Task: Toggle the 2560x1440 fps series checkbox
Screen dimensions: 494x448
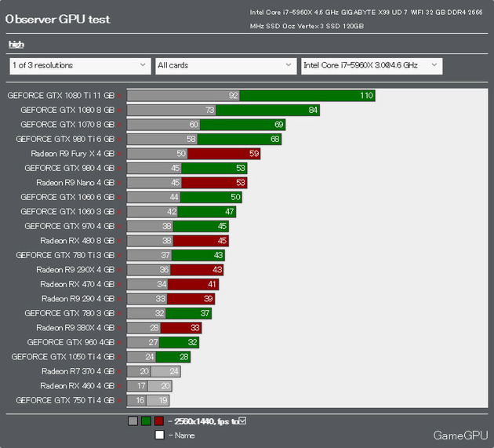Action: [242, 421]
